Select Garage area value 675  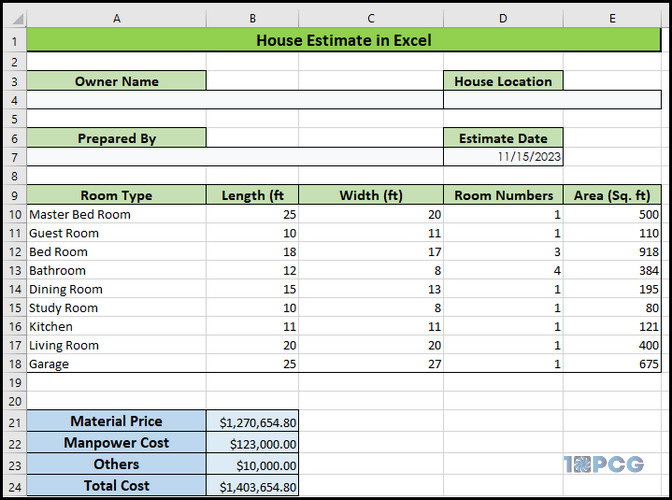[612, 364]
